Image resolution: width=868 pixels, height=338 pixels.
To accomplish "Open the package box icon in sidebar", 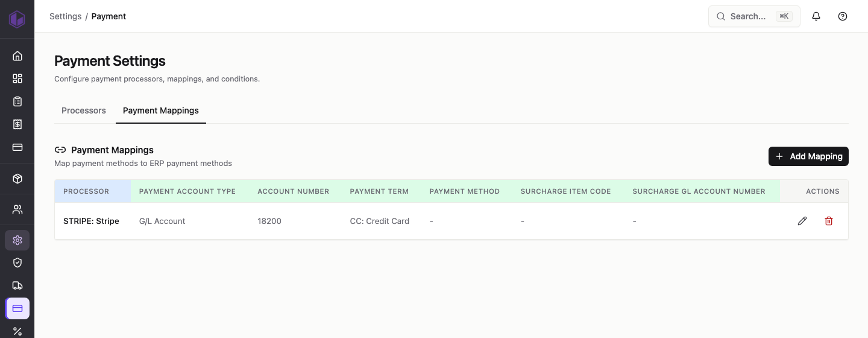I will click(x=17, y=179).
